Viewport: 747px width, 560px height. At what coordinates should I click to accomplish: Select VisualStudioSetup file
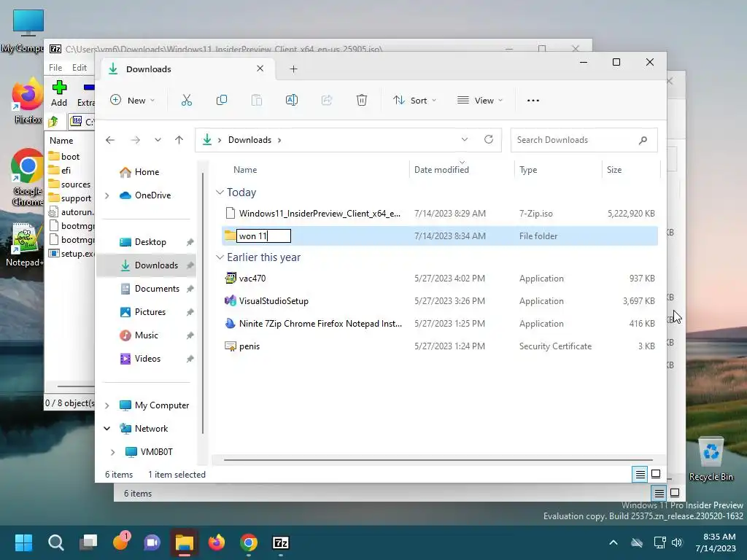pos(440,301)
